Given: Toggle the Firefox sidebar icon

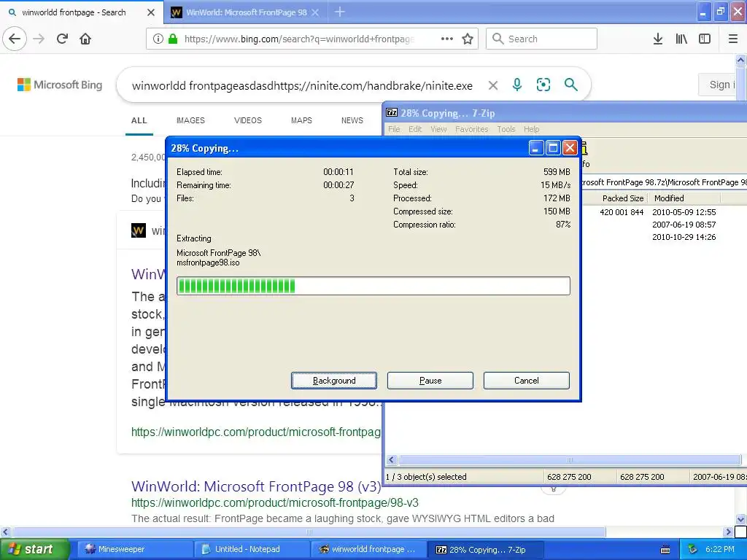Looking at the screenshot, I should [x=704, y=39].
